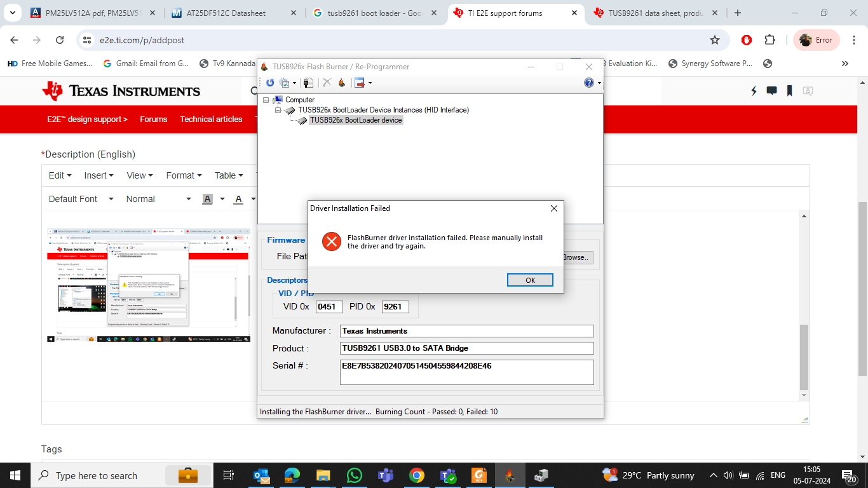Click the blue help question mark icon
The width and height of the screenshot is (868, 488).
(x=589, y=83)
